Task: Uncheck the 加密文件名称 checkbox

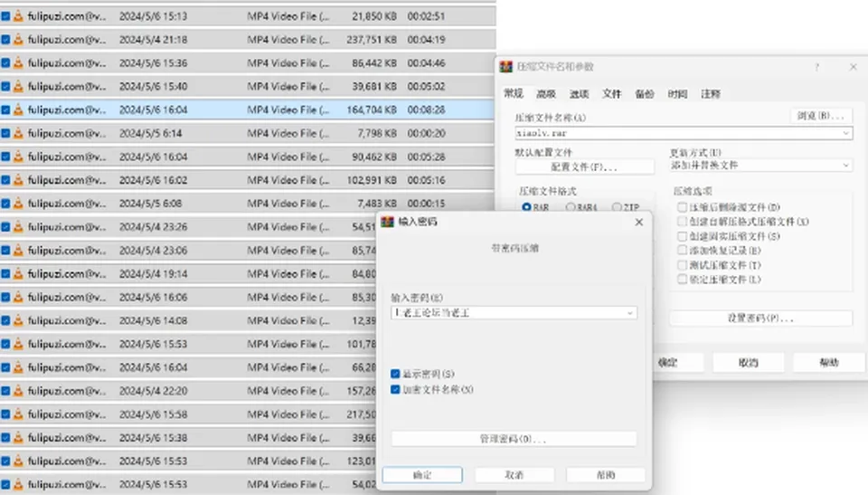Action: [395, 389]
